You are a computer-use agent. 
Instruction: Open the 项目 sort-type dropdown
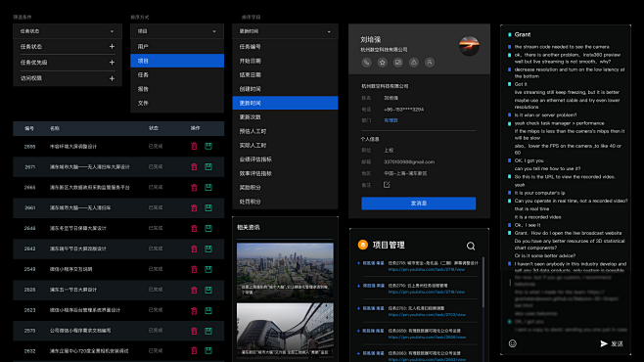[x=177, y=31]
